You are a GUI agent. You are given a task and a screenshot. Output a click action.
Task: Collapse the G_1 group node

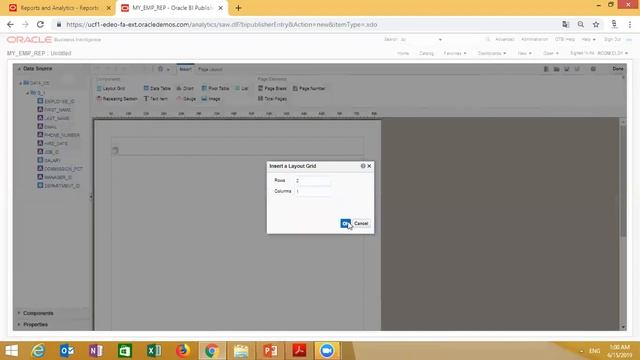click(28, 93)
